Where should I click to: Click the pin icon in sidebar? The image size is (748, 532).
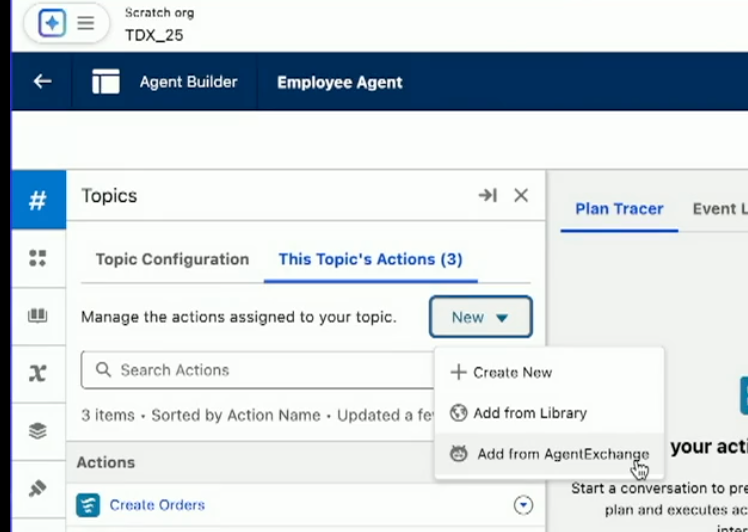38,489
